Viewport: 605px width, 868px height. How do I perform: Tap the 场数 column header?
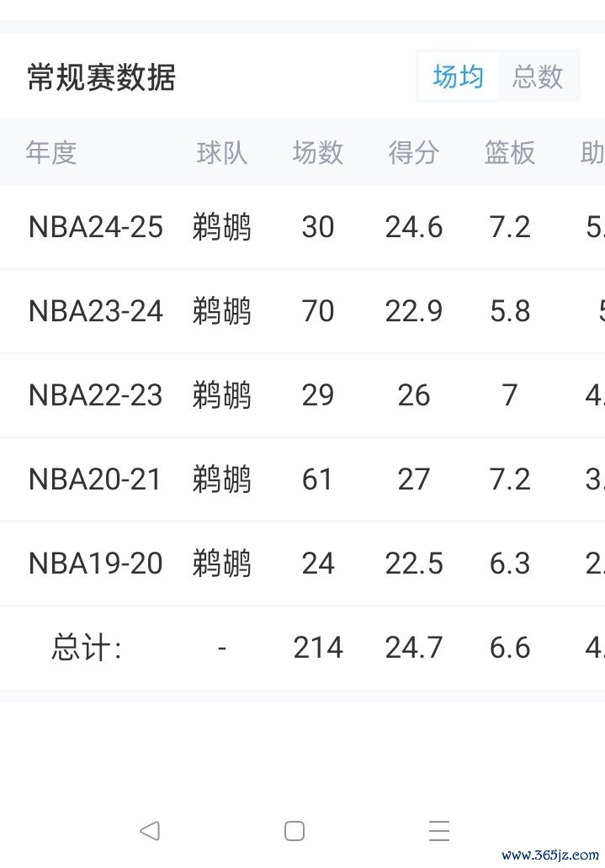318,152
